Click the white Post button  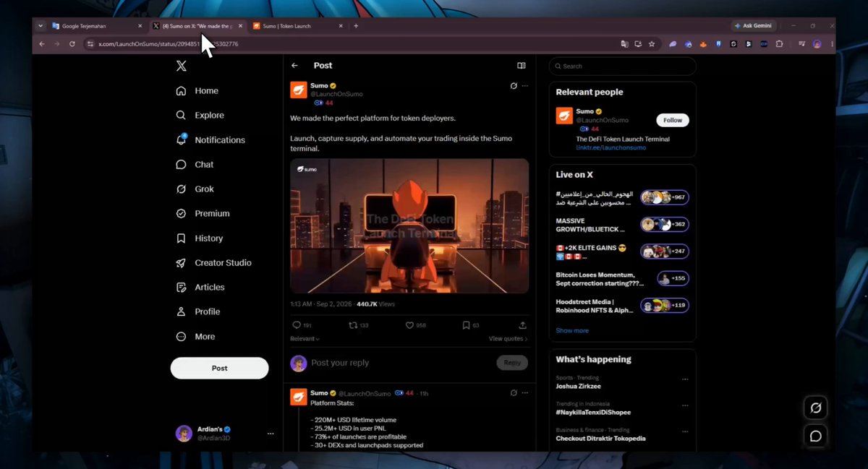(x=219, y=368)
